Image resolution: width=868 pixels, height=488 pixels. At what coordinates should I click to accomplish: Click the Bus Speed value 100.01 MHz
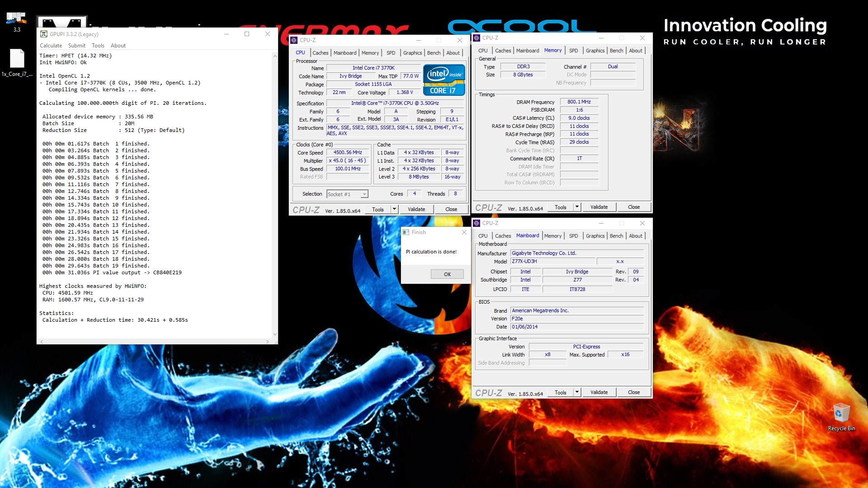tap(348, 169)
